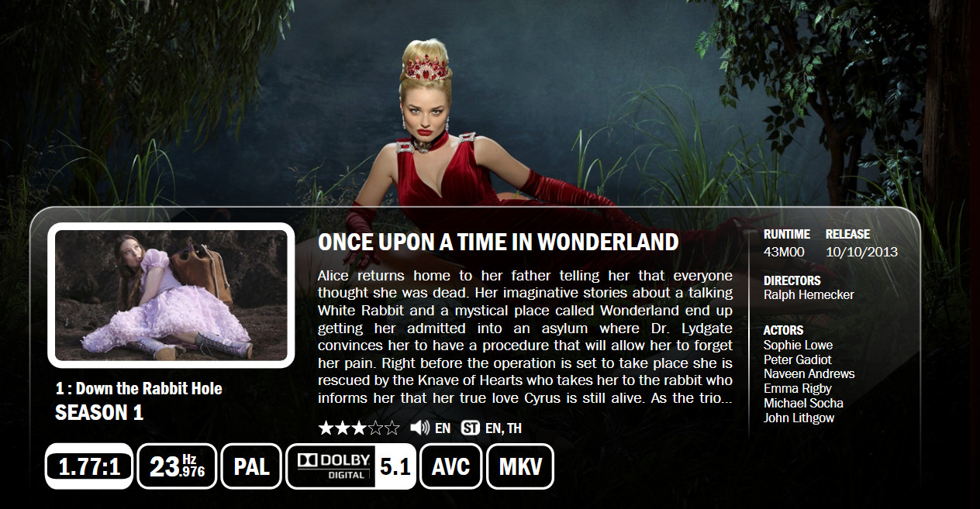Image resolution: width=980 pixels, height=509 pixels.
Task: Click the MKV container format badge
Action: pyautogui.click(x=520, y=466)
